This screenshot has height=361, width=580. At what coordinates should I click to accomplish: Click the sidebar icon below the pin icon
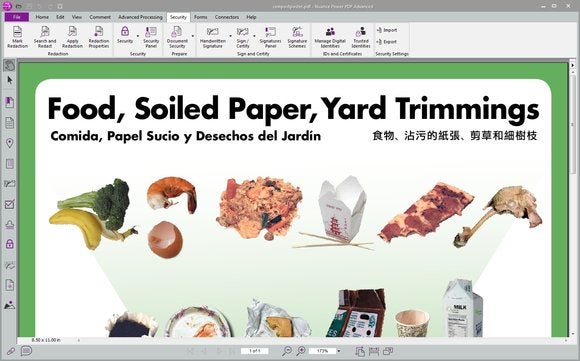tap(10, 163)
